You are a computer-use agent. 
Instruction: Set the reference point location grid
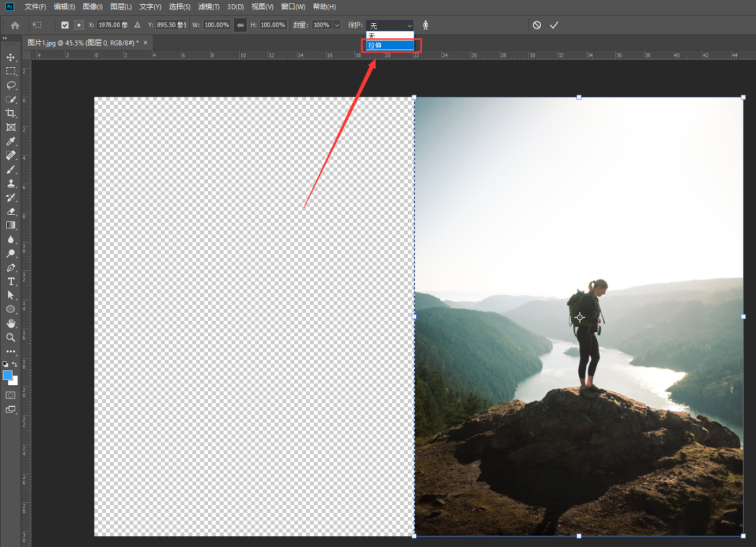[x=78, y=25]
